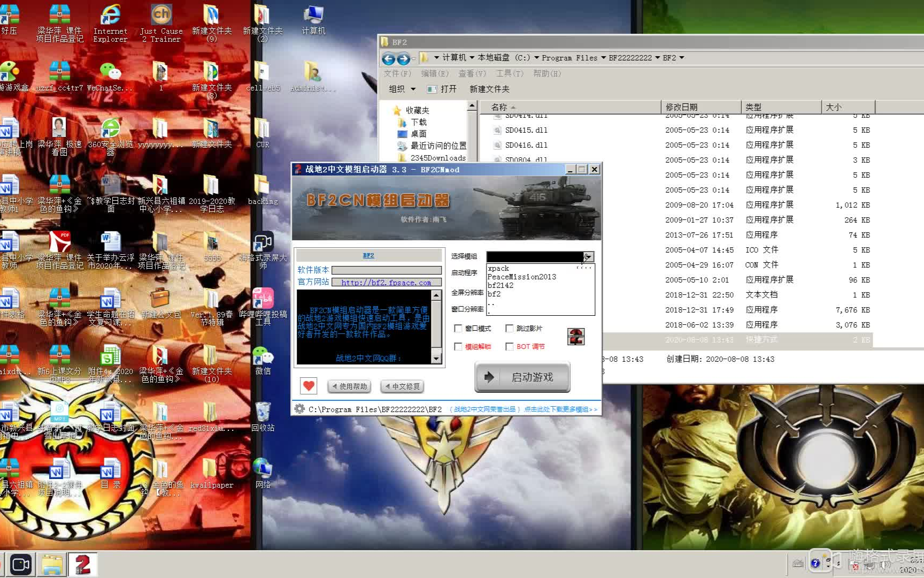
Task: Expand the 本地磁盘 (C:) breadcrumb arrow
Action: pyautogui.click(x=536, y=58)
